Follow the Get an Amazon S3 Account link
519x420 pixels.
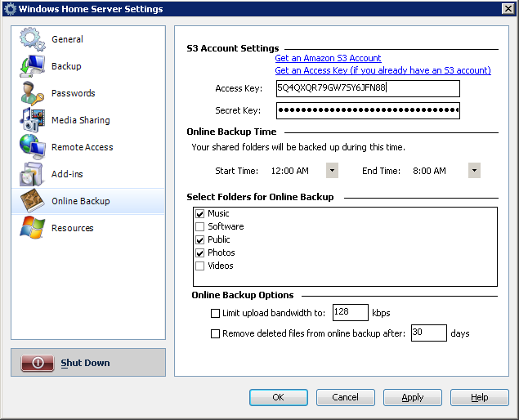[328, 58]
